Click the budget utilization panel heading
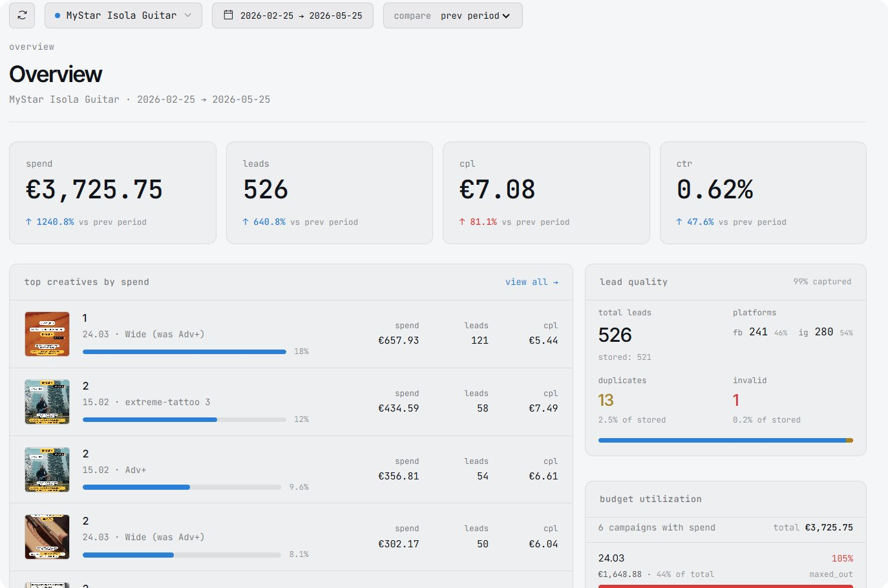This screenshot has width=888, height=588. (651, 499)
